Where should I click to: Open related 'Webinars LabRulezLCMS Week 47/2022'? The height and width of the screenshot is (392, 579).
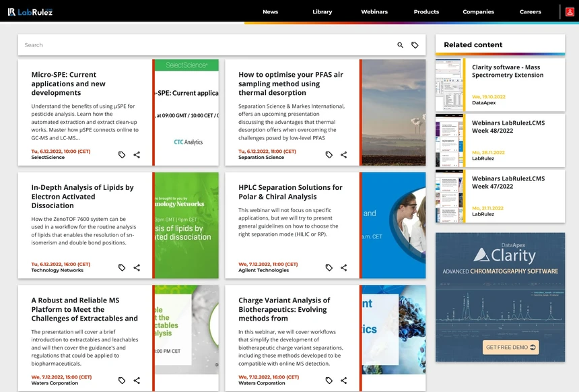point(508,182)
